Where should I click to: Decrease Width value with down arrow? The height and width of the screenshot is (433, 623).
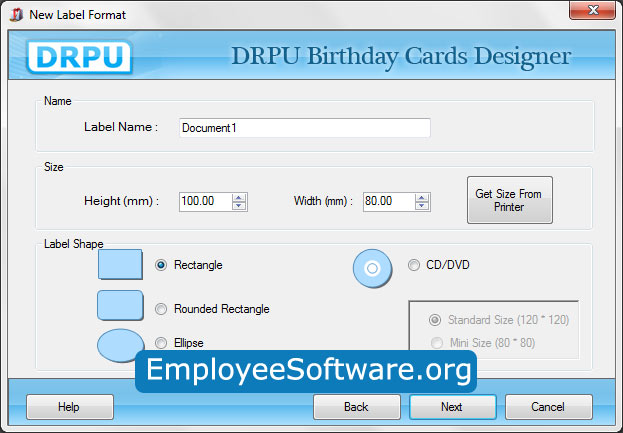click(x=422, y=206)
